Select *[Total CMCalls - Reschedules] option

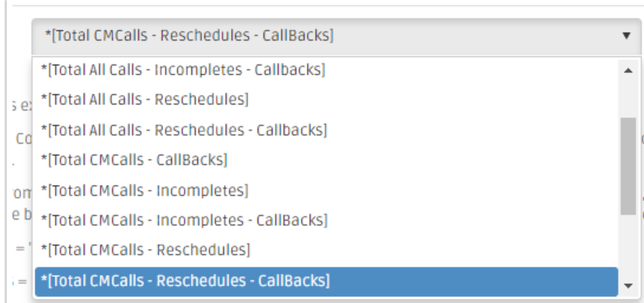click(326, 250)
